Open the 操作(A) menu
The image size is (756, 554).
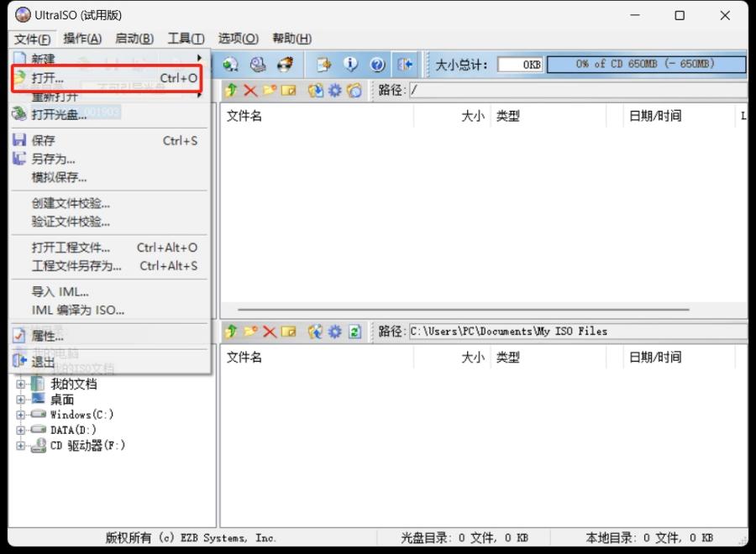[82, 39]
